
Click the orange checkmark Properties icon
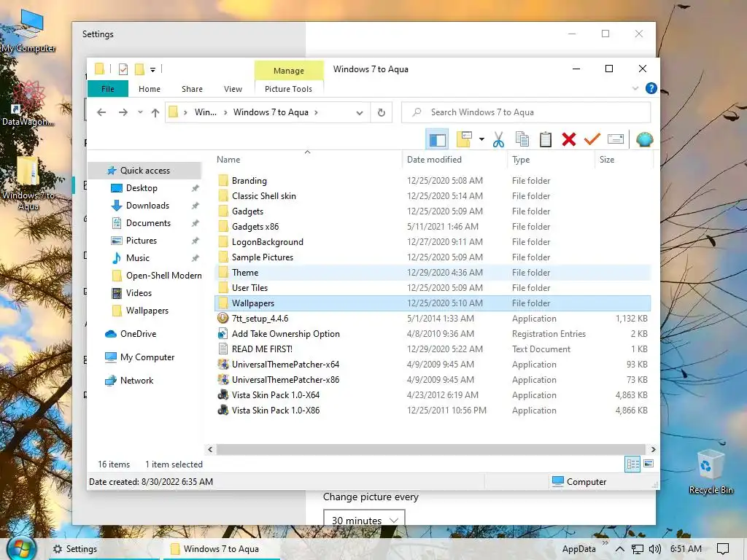(x=592, y=139)
